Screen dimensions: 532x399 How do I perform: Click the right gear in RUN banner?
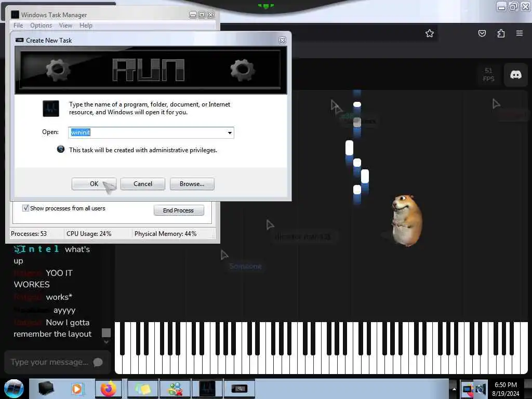pos(243,70)
